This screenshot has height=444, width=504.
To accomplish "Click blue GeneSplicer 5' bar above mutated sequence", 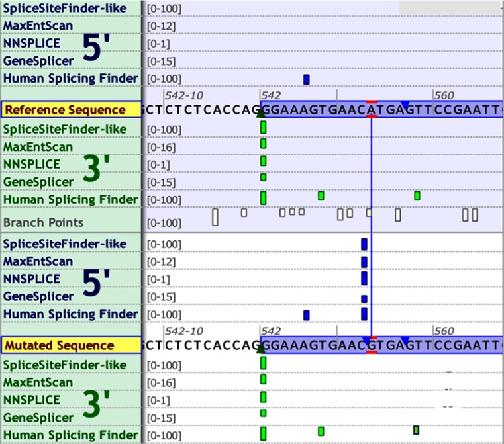I will (x=364, y=298).
